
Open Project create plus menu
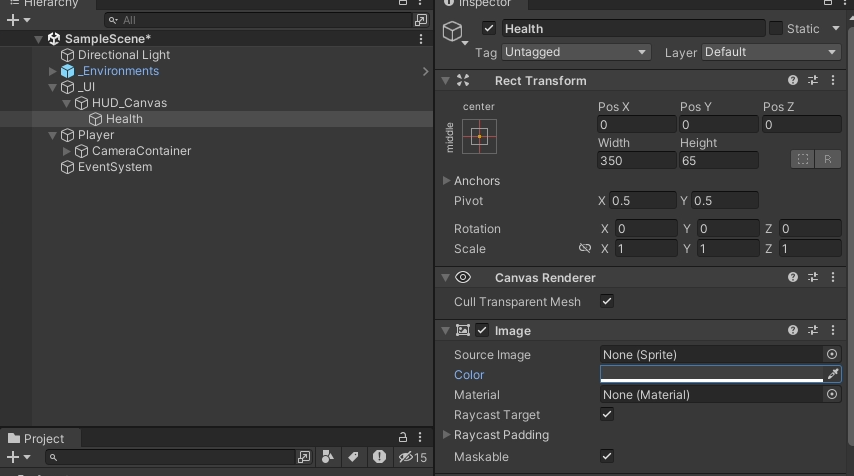18,457
